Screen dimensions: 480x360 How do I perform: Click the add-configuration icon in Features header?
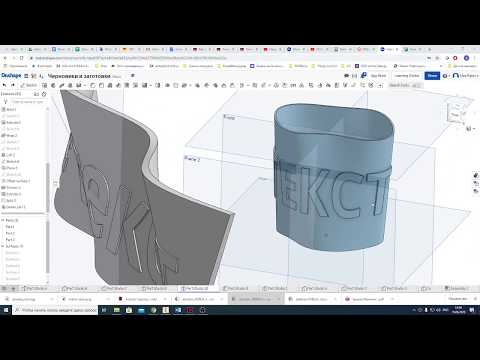tap(36, 94)
